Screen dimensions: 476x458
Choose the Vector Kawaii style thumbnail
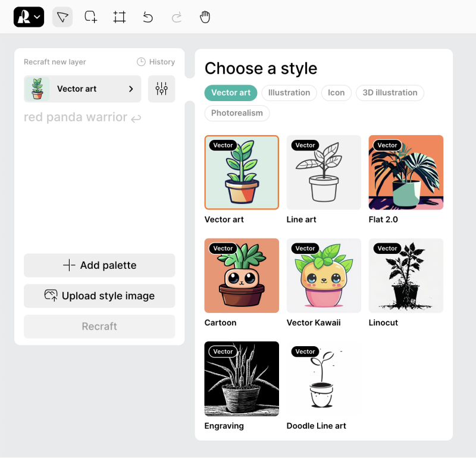click(x=324, y=275)
